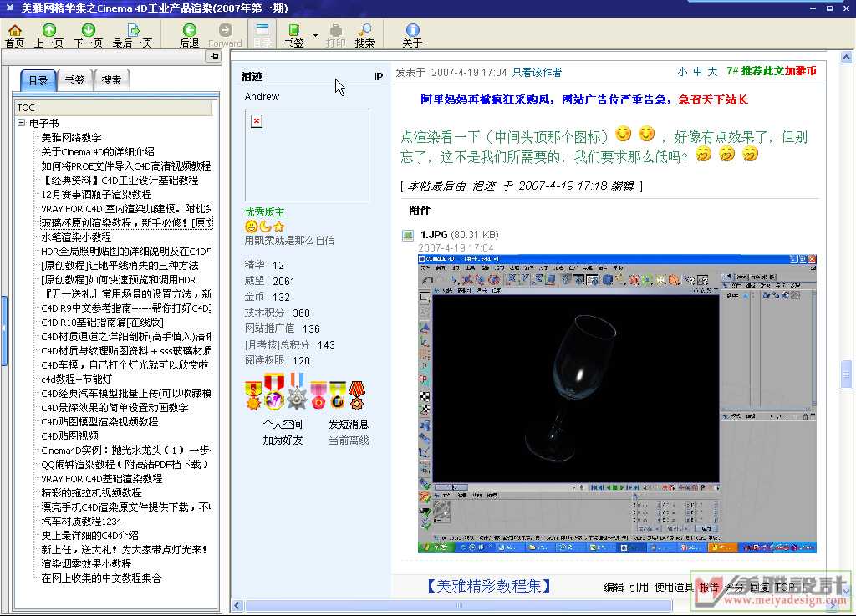Switch to the 搜索 tab
The height and width of the screenshot is (616, 856).
coord(111,79)
